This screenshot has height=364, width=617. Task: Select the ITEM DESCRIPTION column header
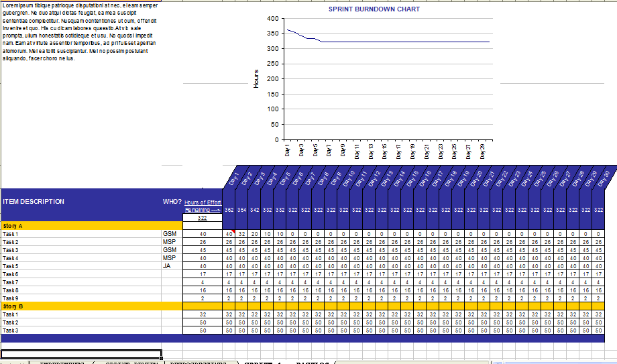(34, 202)
